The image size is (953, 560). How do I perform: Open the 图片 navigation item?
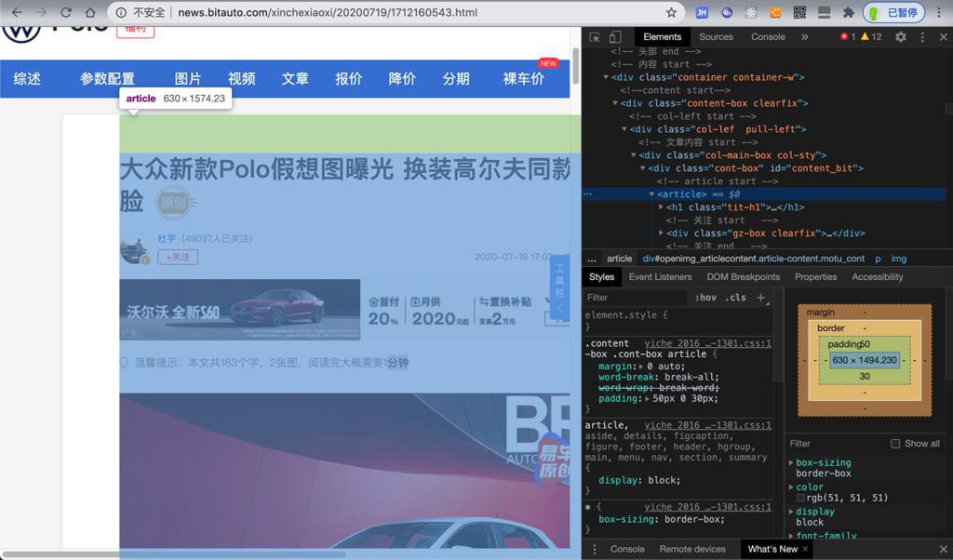coord(188,79)
